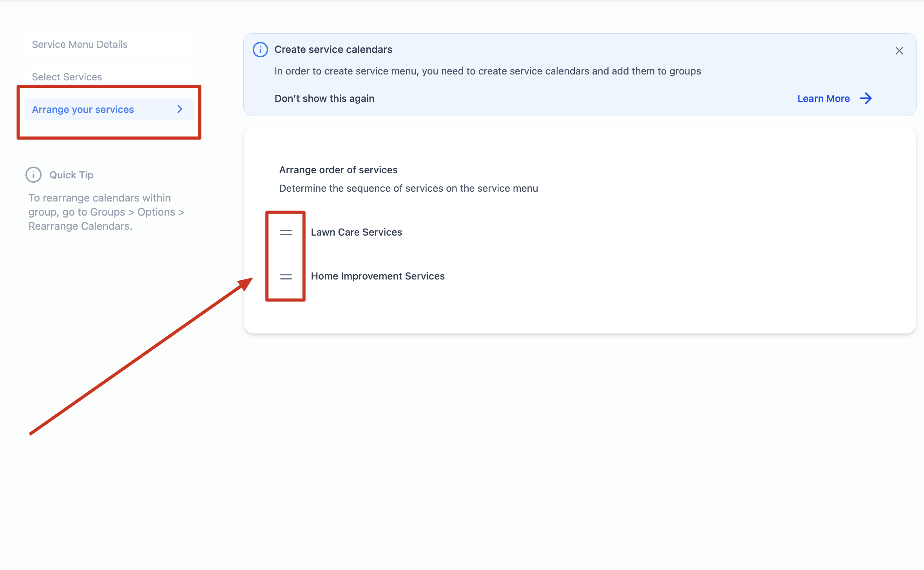Click the Lawn Care Services drag handle

286,232
